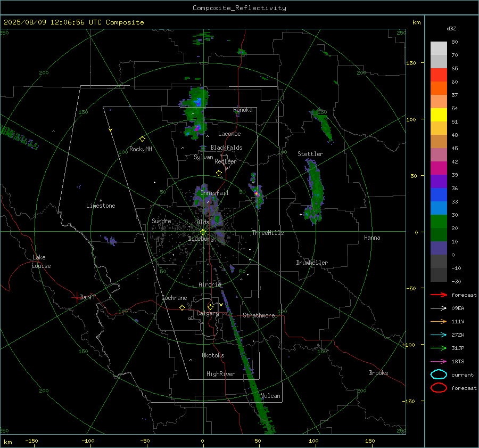Image resolution: width=479 pixels, height=448 pixels.
Task: Select the yellow swatch between 54 and 51 dBZ
Action: click(439, 115)
